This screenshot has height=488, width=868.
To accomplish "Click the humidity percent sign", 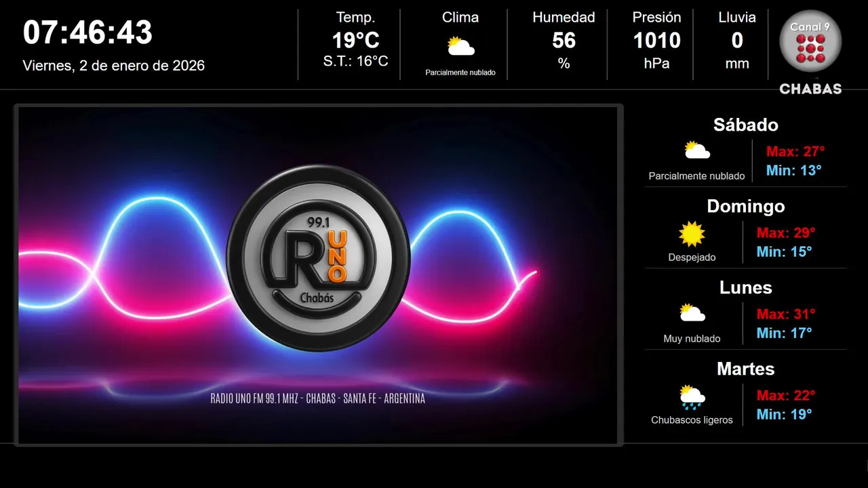I will pos(564,64).
